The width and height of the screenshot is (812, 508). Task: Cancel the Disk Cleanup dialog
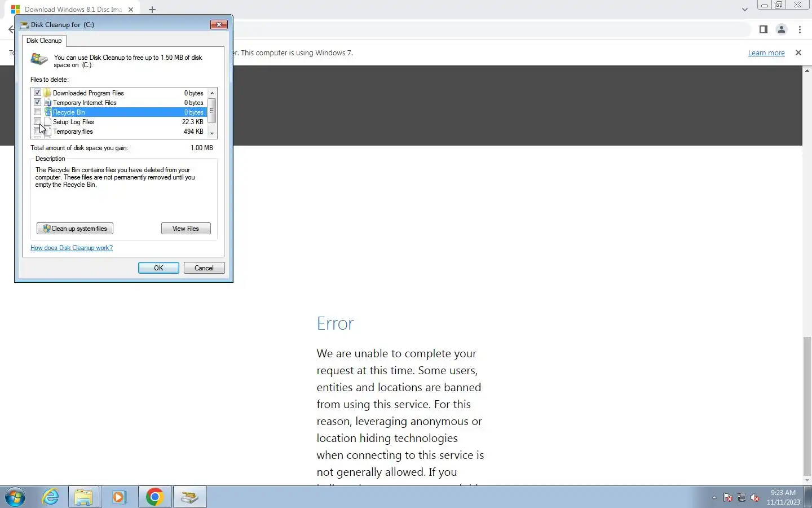tap(204, 268)
